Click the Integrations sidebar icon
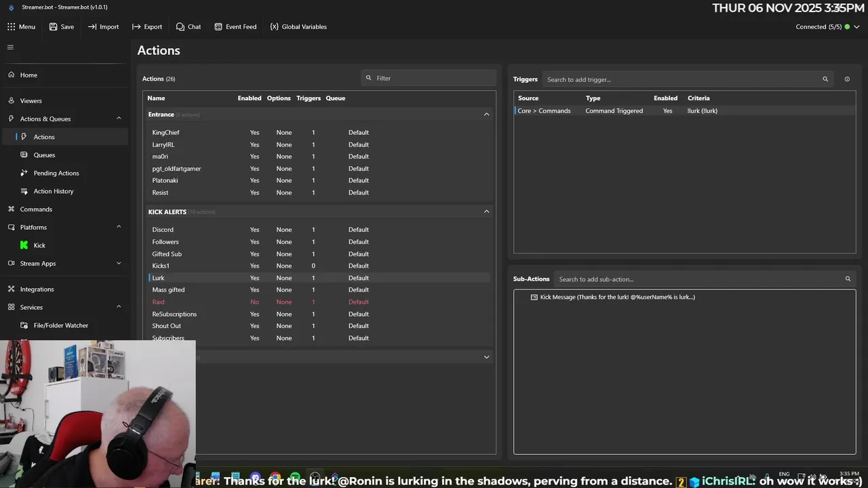868x488 pixels. coord(11,289)
